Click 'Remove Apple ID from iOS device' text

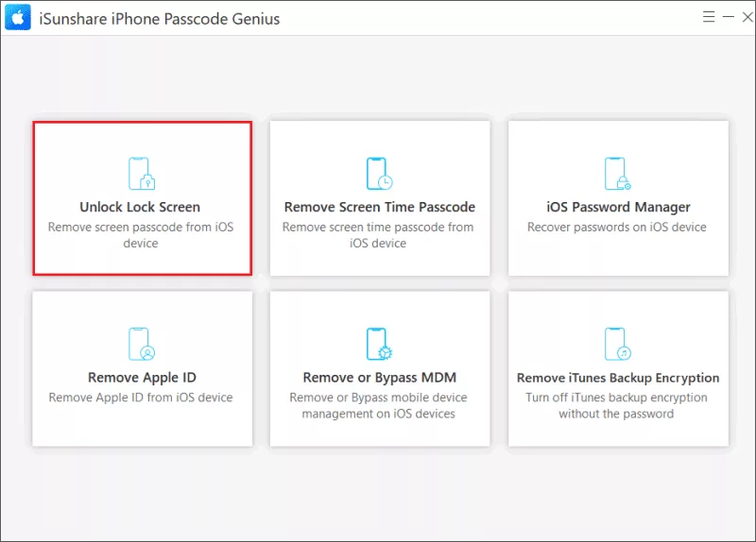[141, 398]
